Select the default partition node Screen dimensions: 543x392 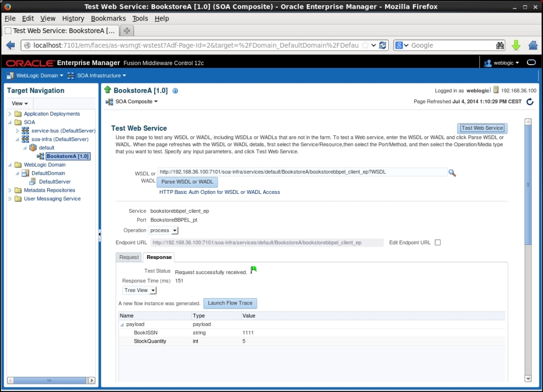(46, 148)
